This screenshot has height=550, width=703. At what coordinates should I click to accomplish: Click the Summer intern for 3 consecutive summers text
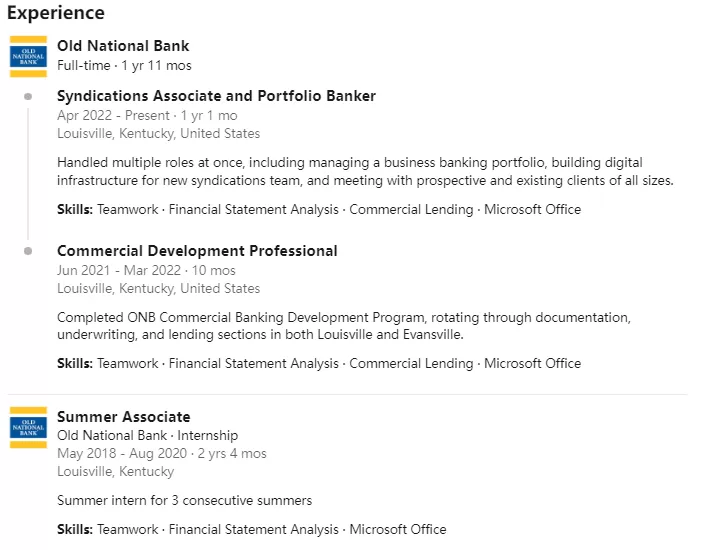coord(184,500)
